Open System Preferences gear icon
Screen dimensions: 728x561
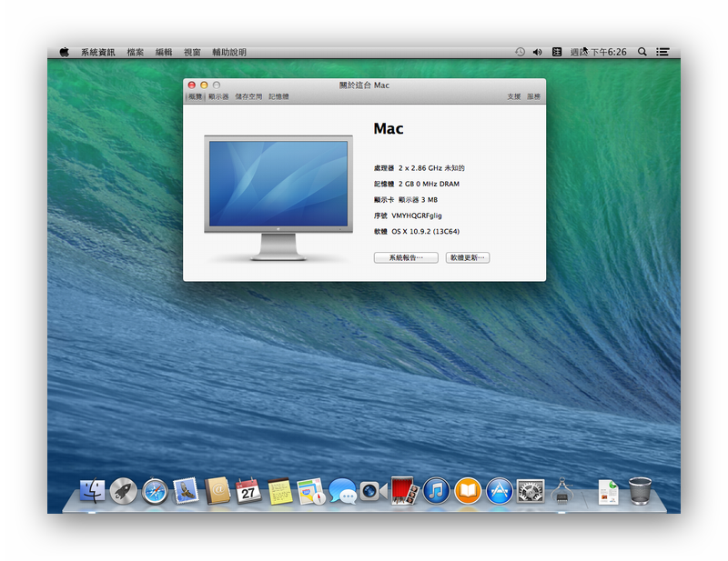point(531,491)
